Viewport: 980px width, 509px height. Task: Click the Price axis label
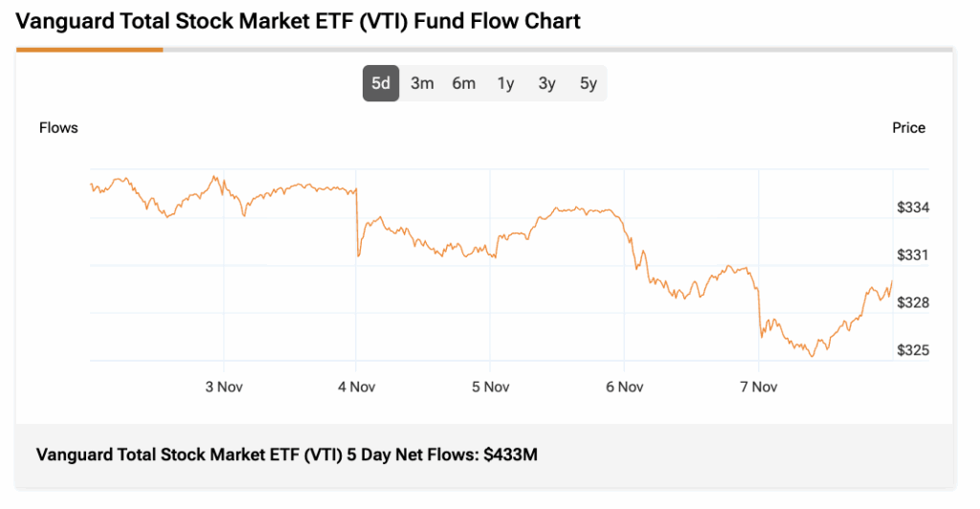(908, 127)
